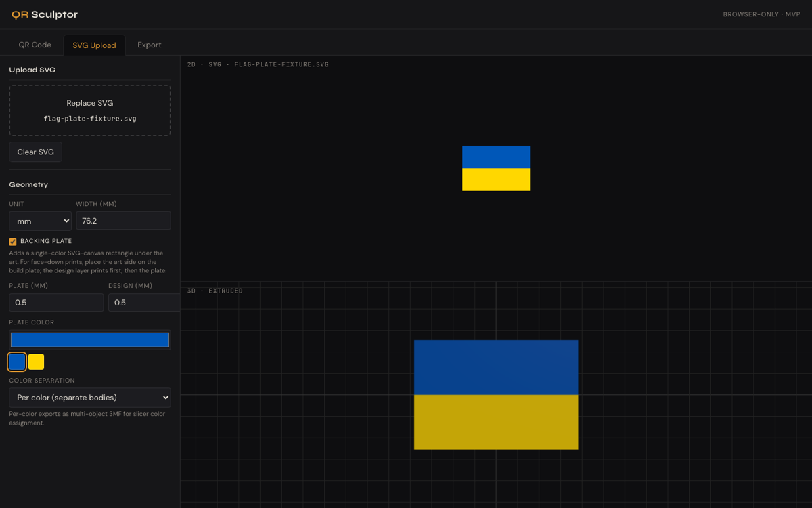Click the 2D flag SVG preview
Viewport: 812px width, 508px height.
(496, 168)
